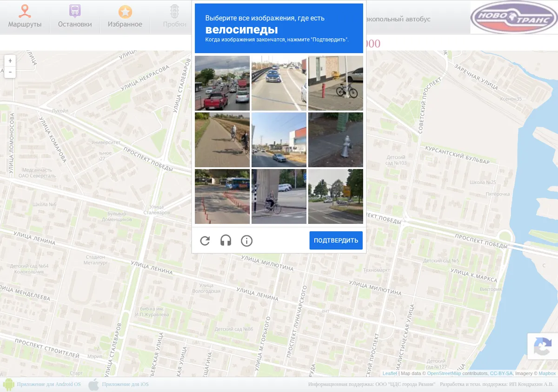Select the tile with parked bicycle near hydrant
This screenshot has height=392, width=558.
[x=336, y=83]
